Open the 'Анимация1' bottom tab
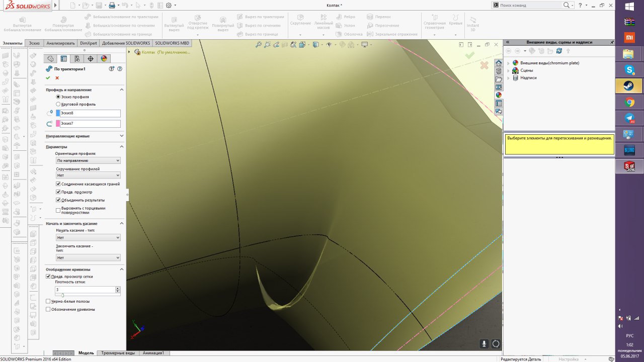The width and height of the screenshot is (644, 362). (x=153, y=353)
